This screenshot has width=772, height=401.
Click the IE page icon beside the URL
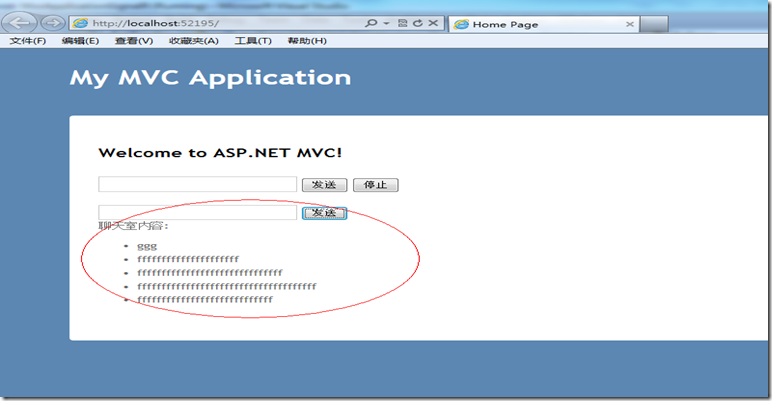pos(80,23)
